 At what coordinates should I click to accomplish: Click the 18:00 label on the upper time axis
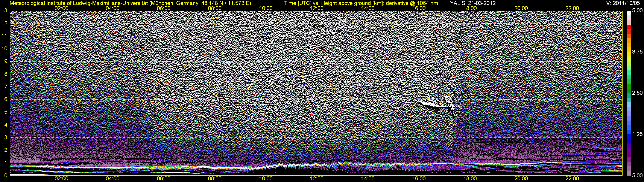coord(470,8)
